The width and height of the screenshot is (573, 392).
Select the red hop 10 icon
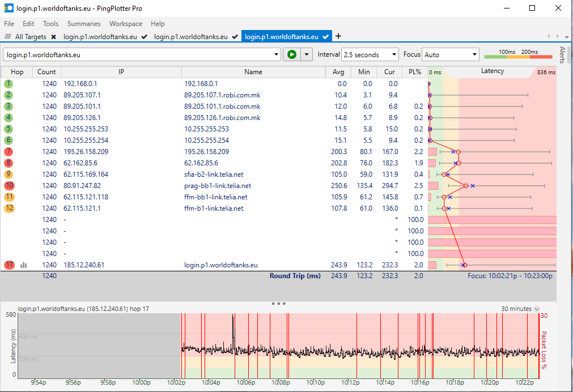(x=9, y=186)
